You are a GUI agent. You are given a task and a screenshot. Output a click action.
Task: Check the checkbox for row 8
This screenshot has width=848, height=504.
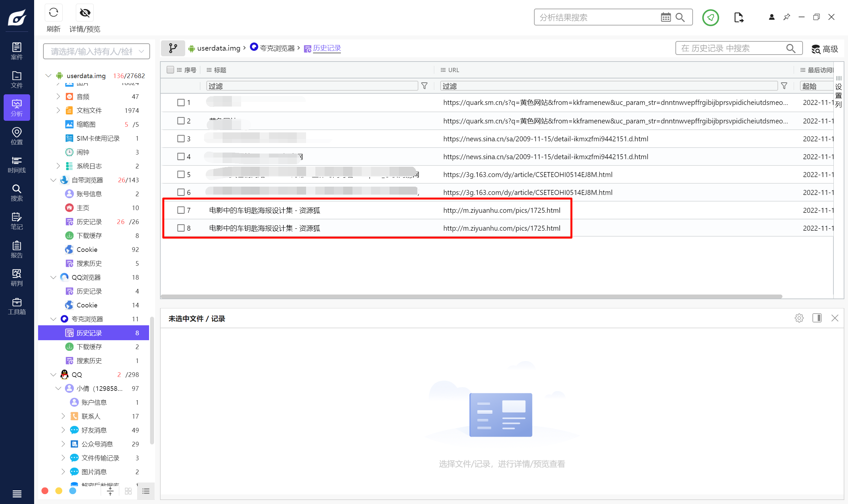pos(181,228)
